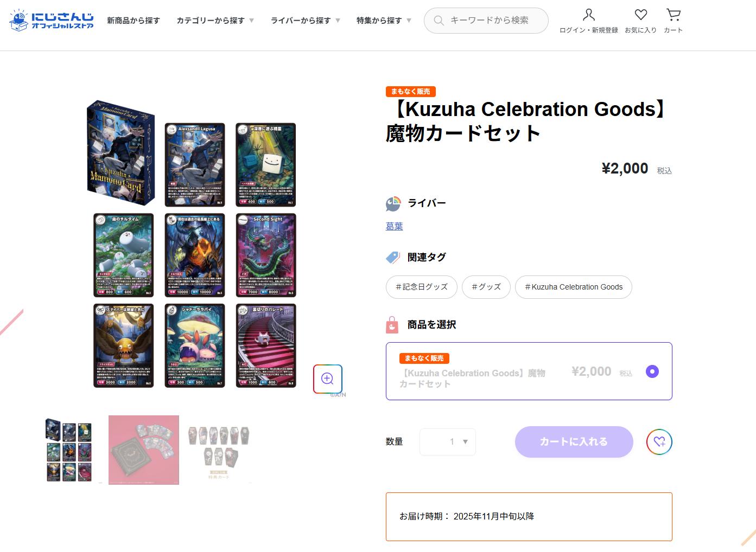This screenshot has width=756, height=552.
Task: Select the #記念日グッズ tag
Action: (x=422, y=287)
